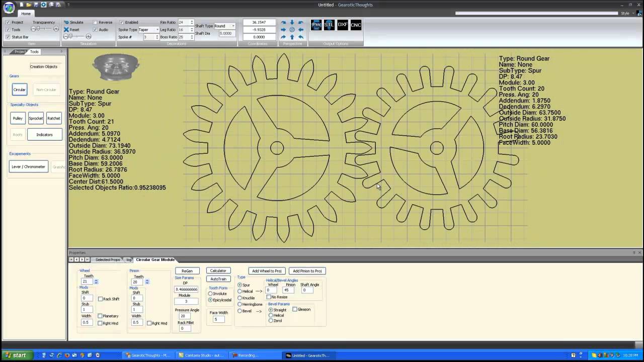
Task: Open the Home ribbon tab
Action: 26,14
